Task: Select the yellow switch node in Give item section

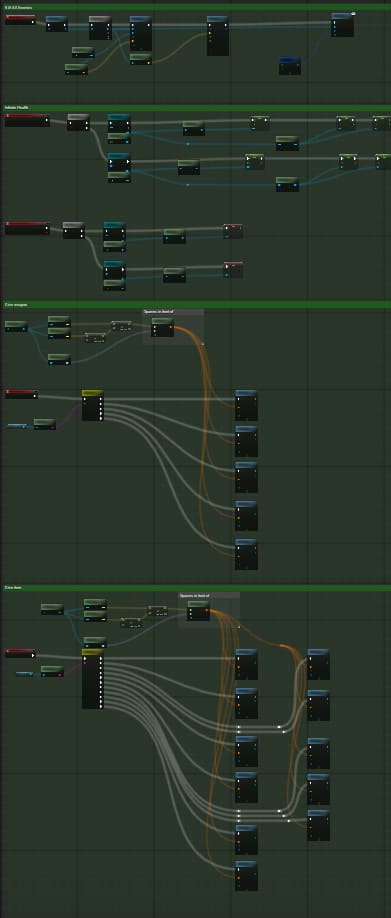Action: tap(92, 679)
